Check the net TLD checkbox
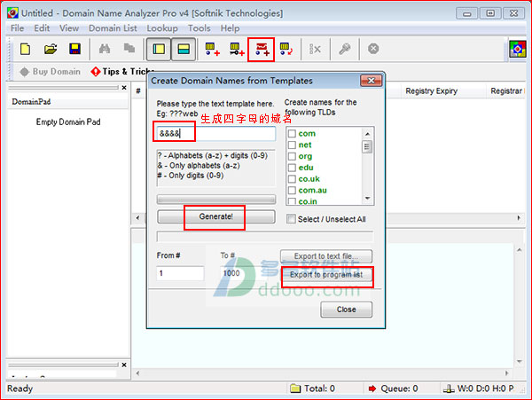Screen dimensions: 532x400 (292, 145)
